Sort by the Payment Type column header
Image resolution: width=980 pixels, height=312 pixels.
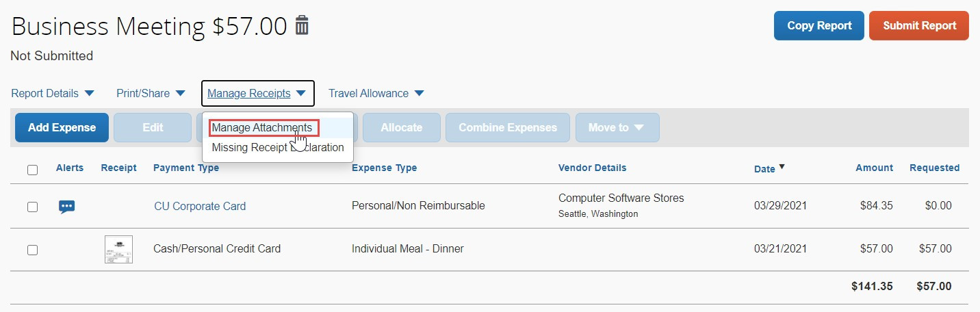[186, 168]
